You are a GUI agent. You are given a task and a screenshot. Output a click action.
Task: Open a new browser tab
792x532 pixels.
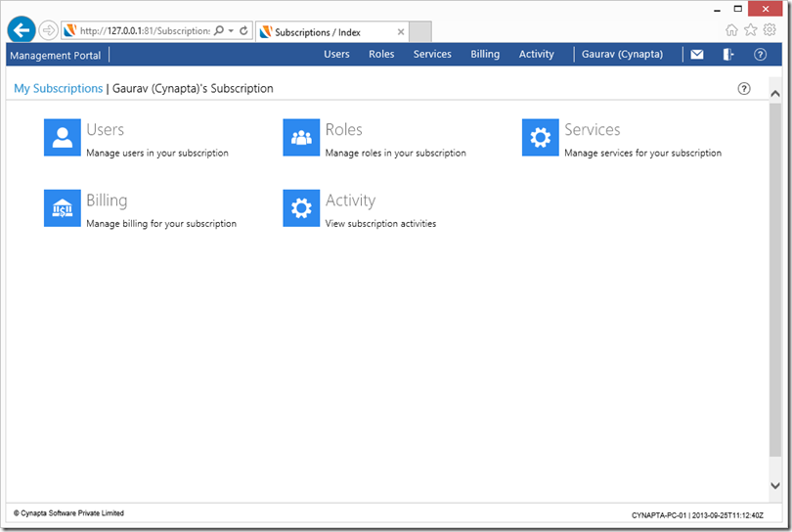pyautogui.click(x=420, y=32)
